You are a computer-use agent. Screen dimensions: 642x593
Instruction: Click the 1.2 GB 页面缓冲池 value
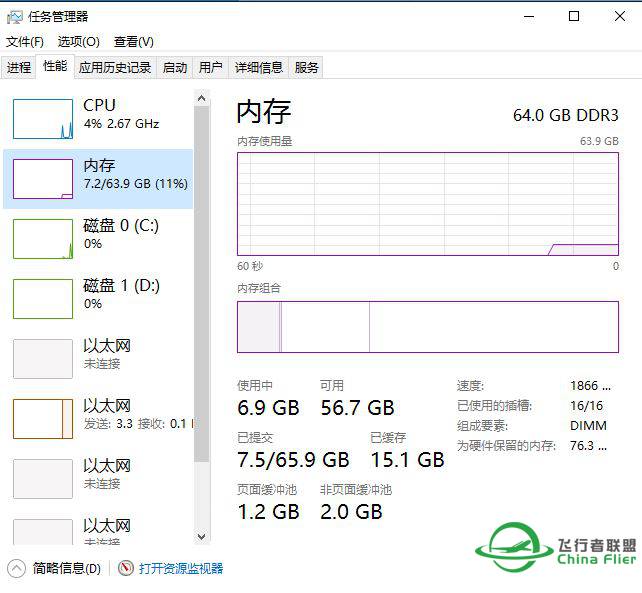pyautogui.click(x=268, y=512)
